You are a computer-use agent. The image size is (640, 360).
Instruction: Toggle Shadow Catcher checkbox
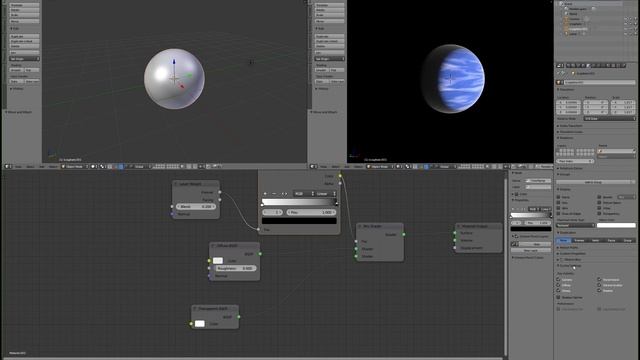point(558,297)
